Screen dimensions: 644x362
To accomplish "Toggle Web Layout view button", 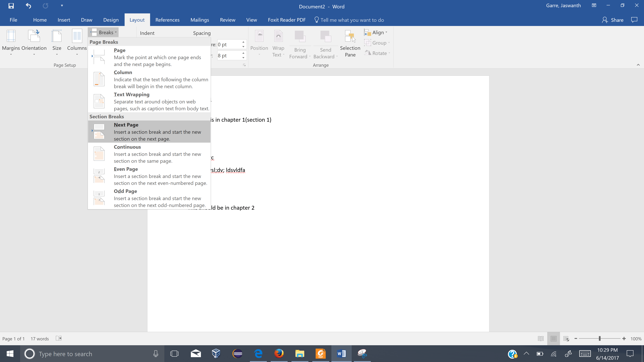I will tap(566, 339).
